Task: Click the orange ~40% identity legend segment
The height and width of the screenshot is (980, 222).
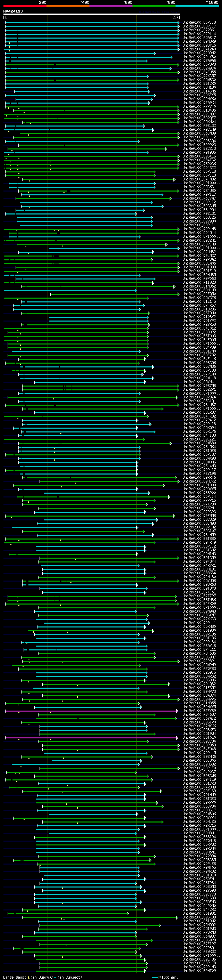Action: [x=68, y=6]
